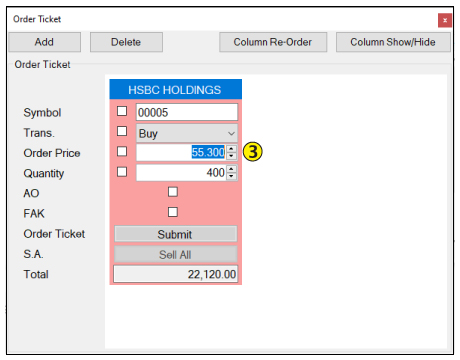460x360 pixels.
Task: Tick the checkbox beside Order Price
Action: coord(122,152)
